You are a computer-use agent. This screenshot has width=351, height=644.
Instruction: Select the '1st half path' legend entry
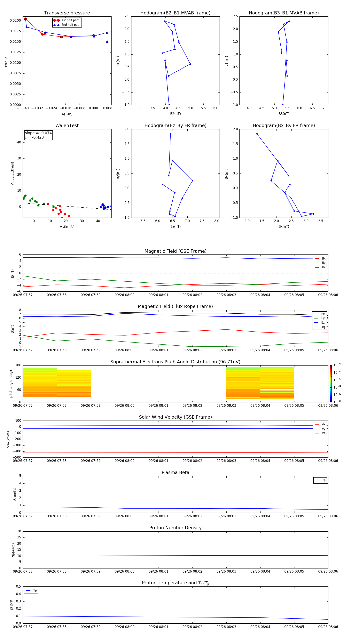(67, 20)
